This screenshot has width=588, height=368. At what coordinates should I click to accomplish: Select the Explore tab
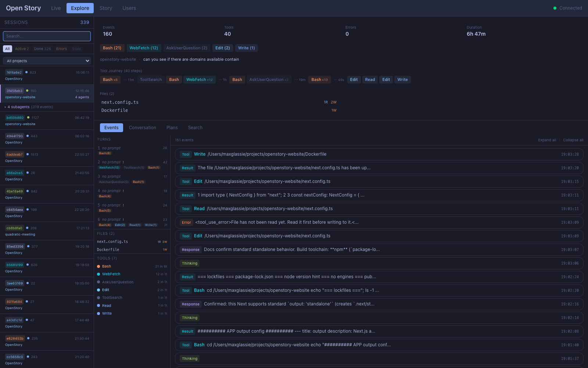tap(80, 8)
